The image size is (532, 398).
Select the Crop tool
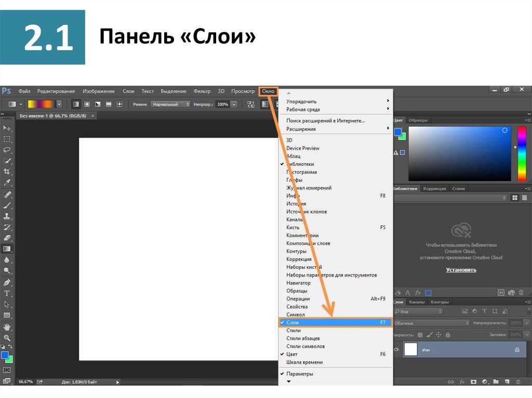point(7,172)
